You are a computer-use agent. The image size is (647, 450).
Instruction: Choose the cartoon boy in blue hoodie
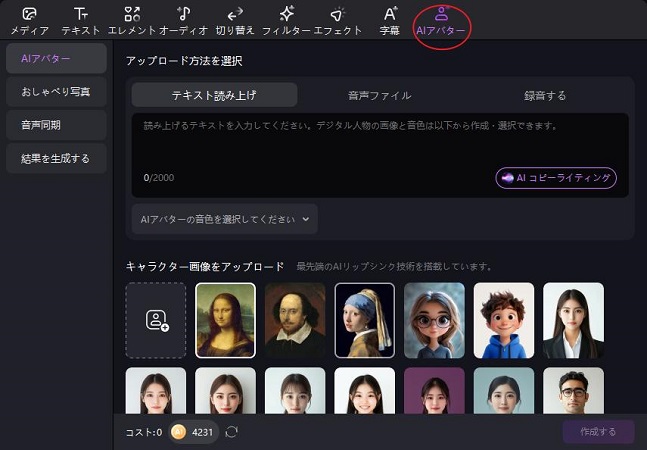504,320
